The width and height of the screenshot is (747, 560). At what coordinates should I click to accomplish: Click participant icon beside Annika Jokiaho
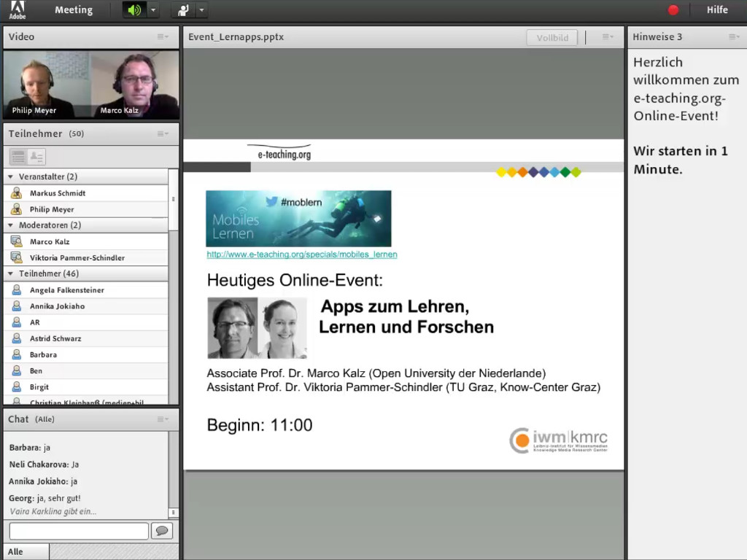17,306
